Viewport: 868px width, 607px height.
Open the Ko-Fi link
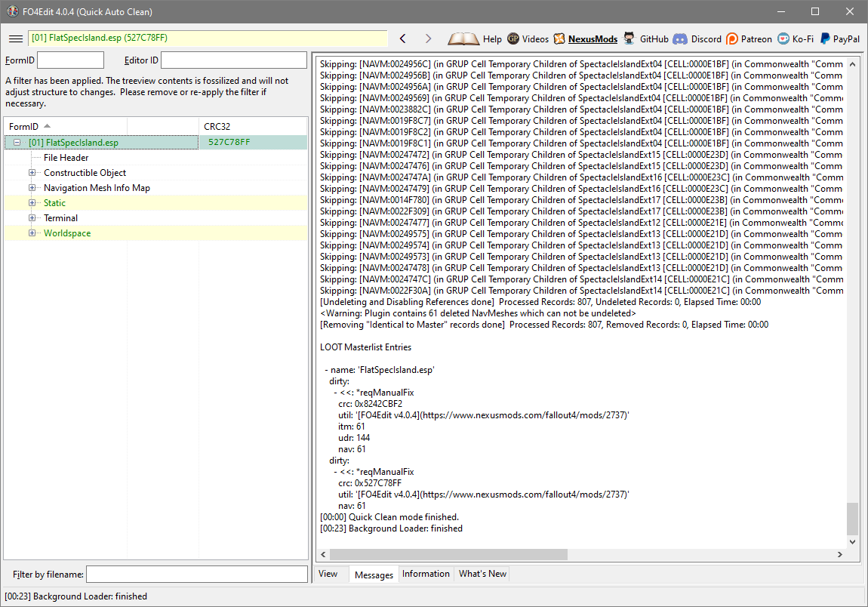pyautogui.click(x=783, y=39)
